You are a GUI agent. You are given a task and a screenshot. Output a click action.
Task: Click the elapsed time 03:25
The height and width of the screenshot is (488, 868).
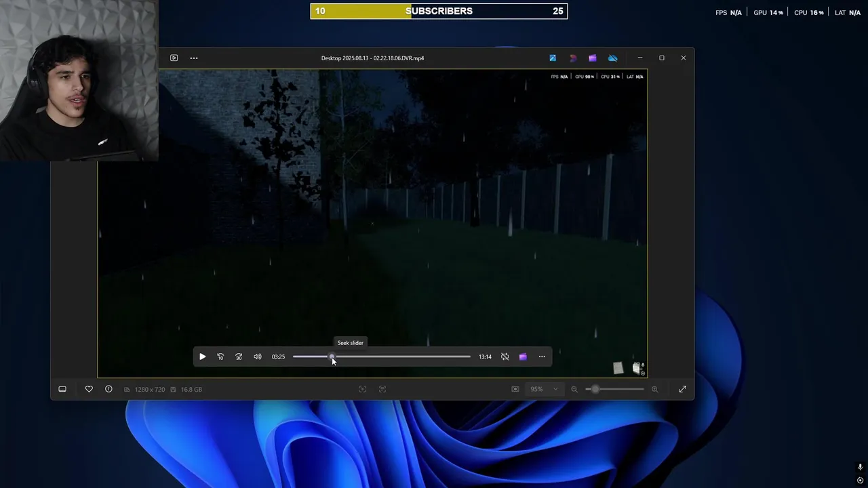278,357
